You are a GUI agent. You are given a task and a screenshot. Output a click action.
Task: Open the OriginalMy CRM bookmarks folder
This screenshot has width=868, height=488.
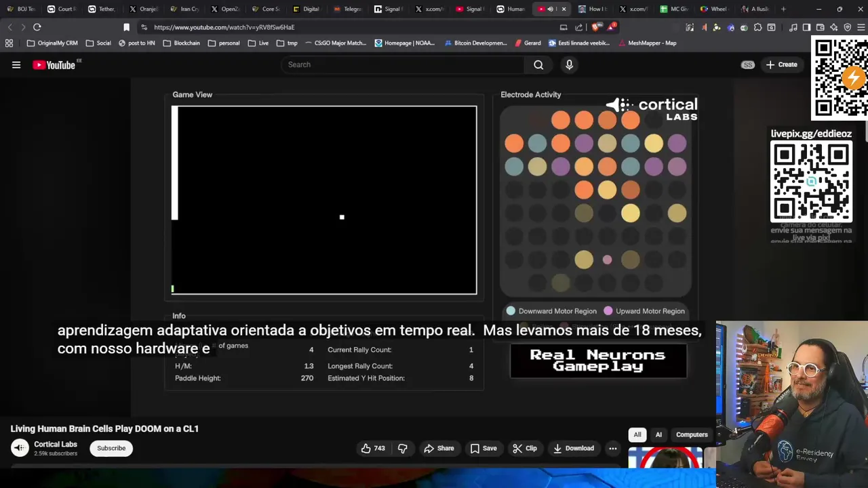[52, 43]
